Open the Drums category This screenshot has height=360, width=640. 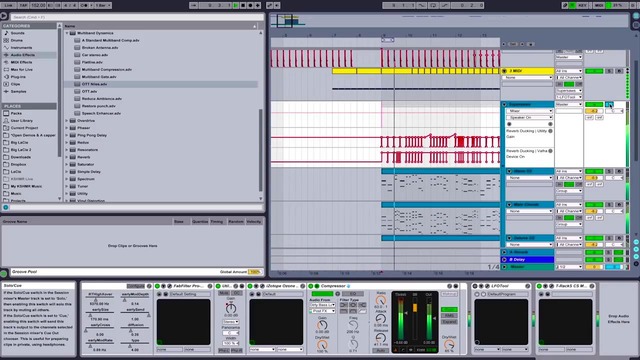pos(16,40)
